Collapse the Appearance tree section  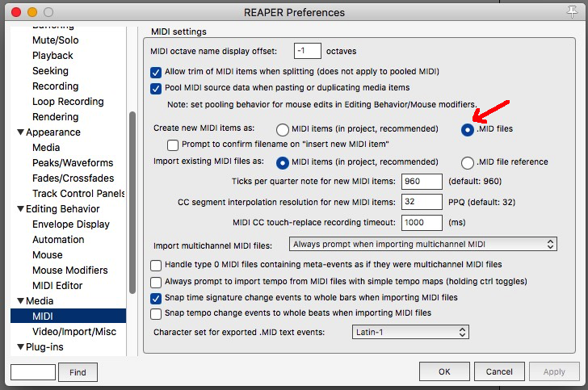pos(21,132)
